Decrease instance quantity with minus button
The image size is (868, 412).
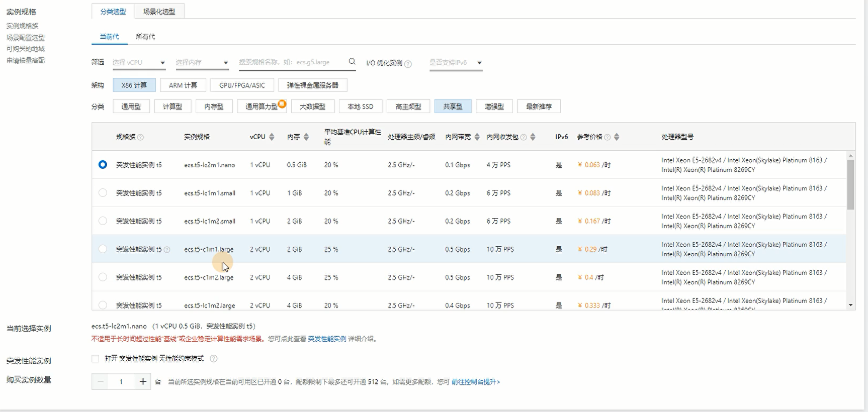[101, 382]
